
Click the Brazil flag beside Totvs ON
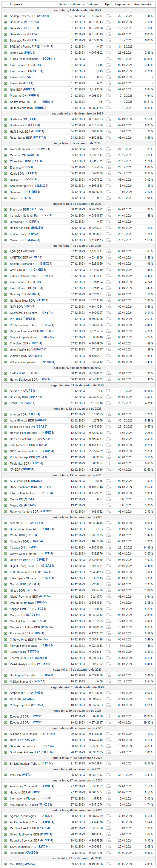coord(5,198)
